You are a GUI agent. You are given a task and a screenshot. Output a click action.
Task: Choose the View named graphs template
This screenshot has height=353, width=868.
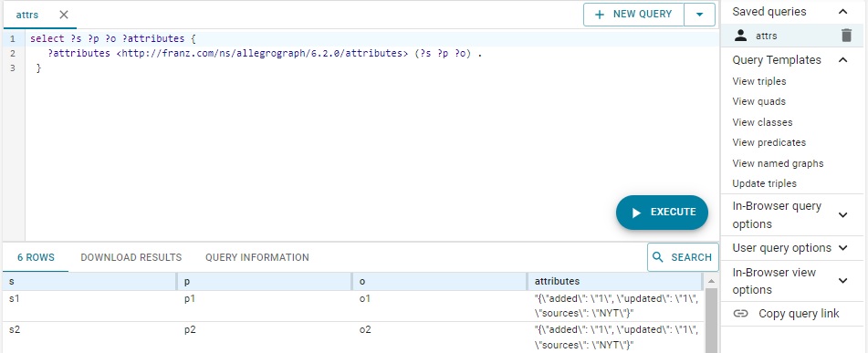(778, 163)
